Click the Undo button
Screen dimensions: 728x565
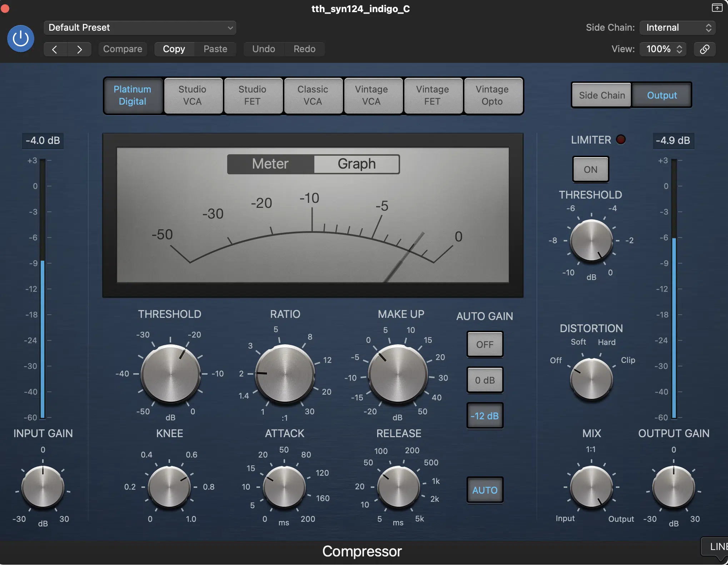tap(264, 49)
